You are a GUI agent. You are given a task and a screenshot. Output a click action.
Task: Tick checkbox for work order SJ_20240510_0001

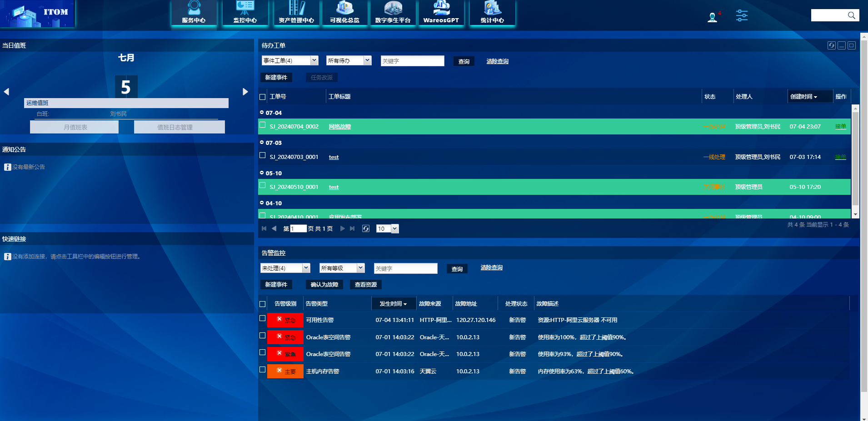pyautogui.click(x=262, y=185)
